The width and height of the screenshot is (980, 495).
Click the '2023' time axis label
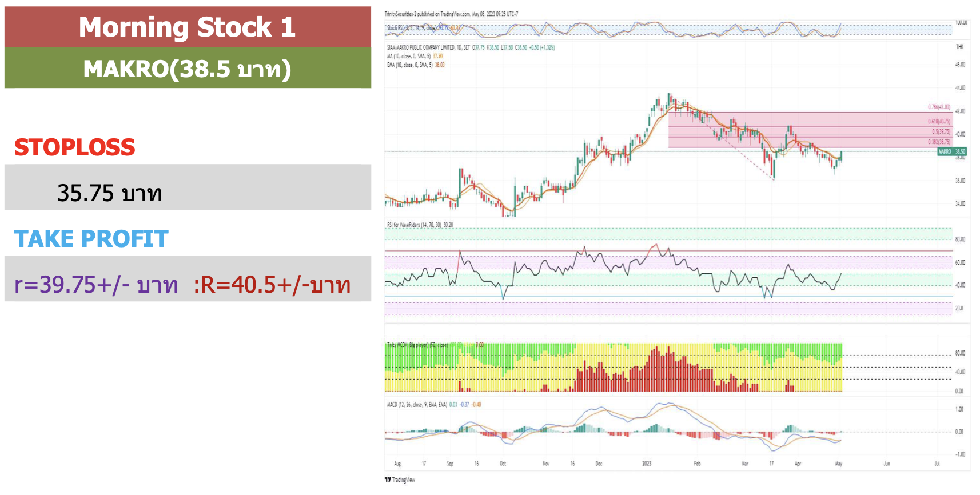[647, 464]
